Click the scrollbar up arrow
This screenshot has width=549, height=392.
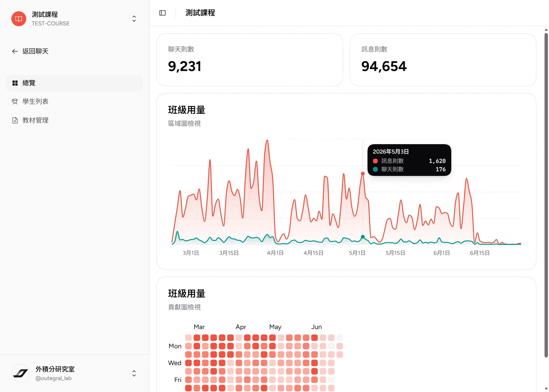point(546,30)
